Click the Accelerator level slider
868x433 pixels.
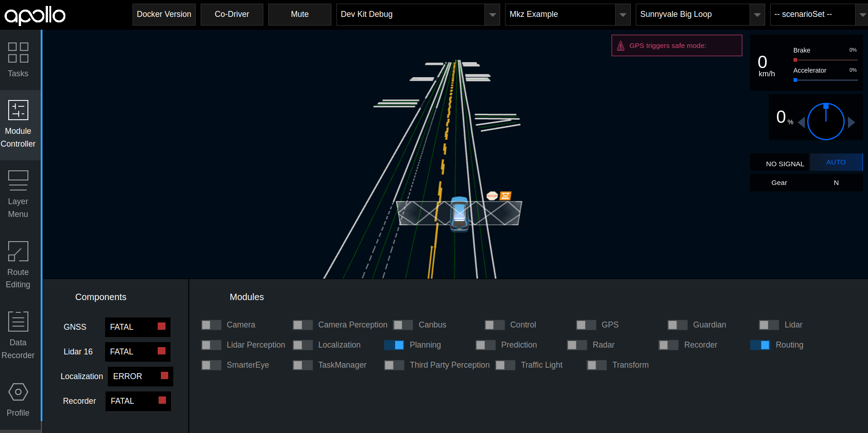tap(825, 80)
